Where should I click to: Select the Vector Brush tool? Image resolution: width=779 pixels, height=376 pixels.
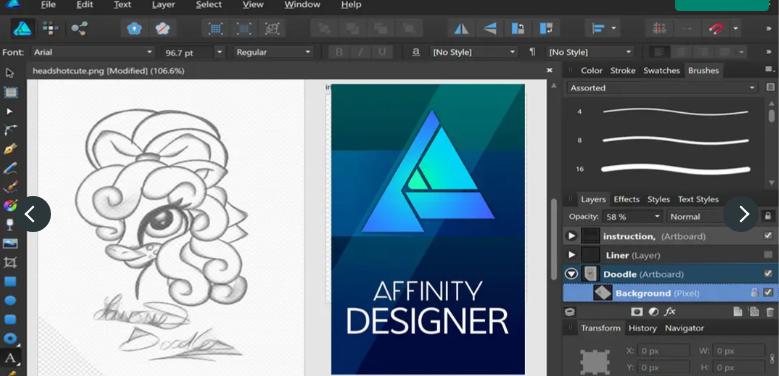point(10,187)
